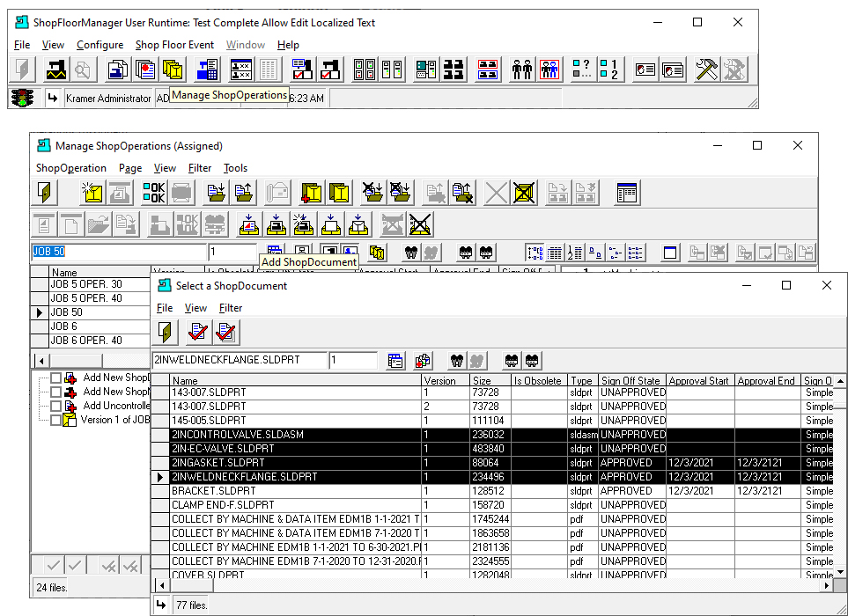Click the blue table filter icon beside version field
The width and height of the screenshot is (848, 616).
click(x=396, y=361)
